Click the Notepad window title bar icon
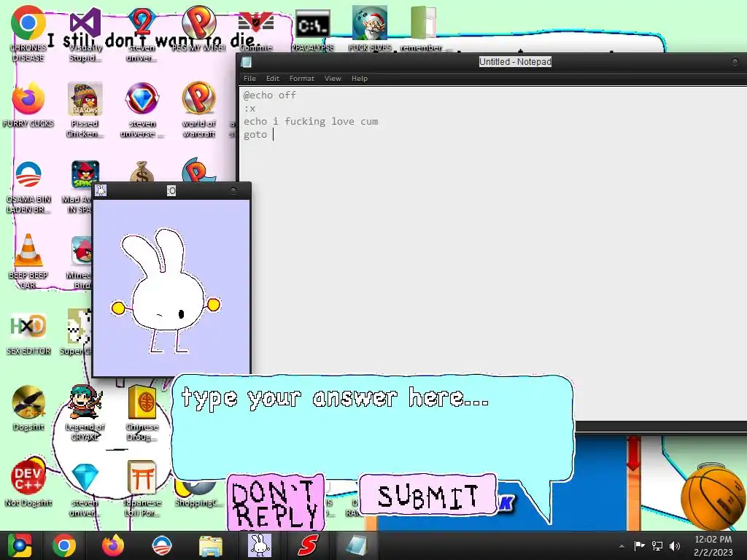 247,62
